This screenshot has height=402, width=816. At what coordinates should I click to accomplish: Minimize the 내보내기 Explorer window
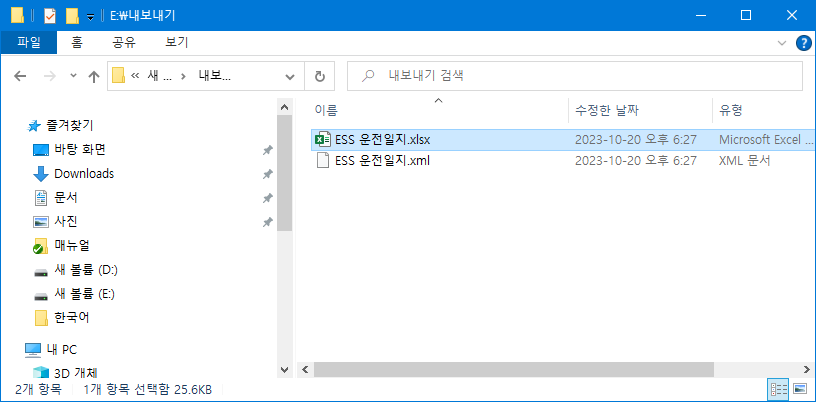click(x=700, y=16)
